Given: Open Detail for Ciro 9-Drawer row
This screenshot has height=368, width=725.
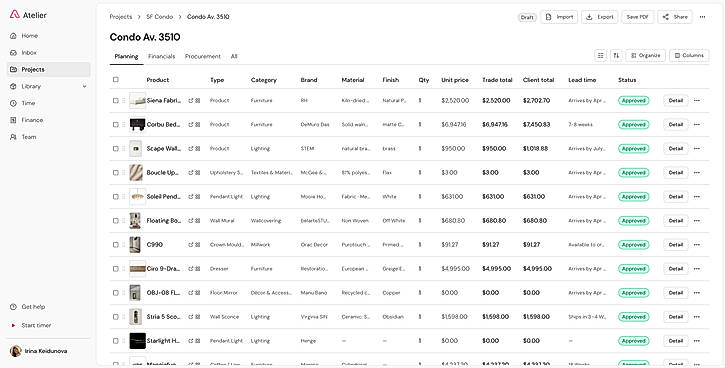Looking at the screenshot, I should click(676, 269).
